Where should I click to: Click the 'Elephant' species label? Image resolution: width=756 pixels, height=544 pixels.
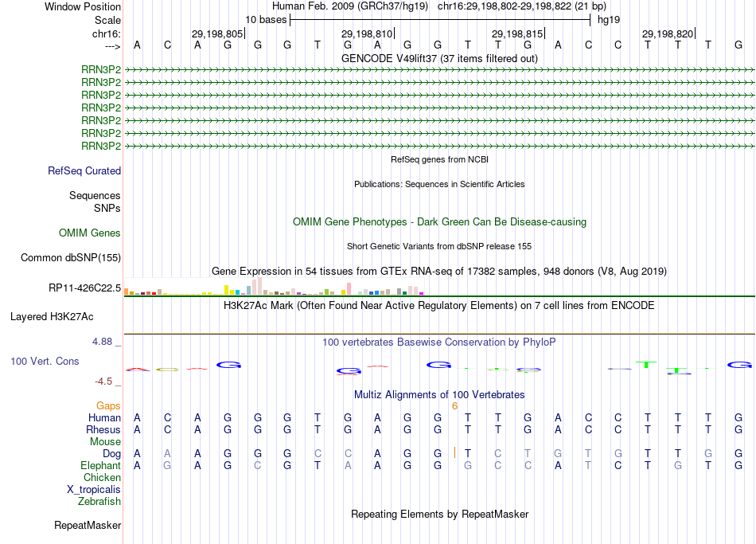pyautogui.click(x=101, y=466)
